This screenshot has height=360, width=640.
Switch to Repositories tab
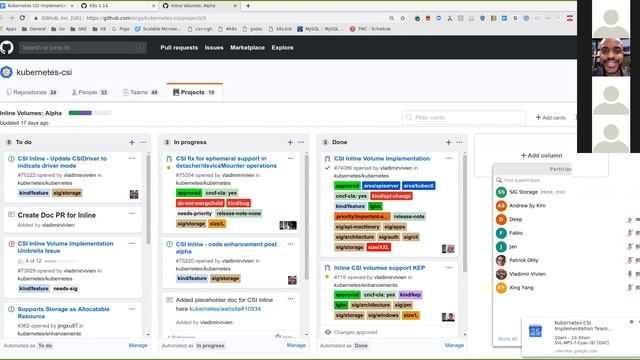(x=32, y=92)
